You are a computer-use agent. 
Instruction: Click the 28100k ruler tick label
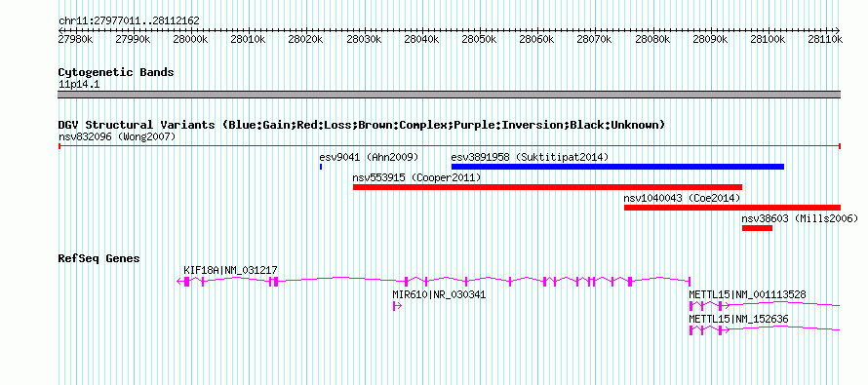(x=767, y=39)
